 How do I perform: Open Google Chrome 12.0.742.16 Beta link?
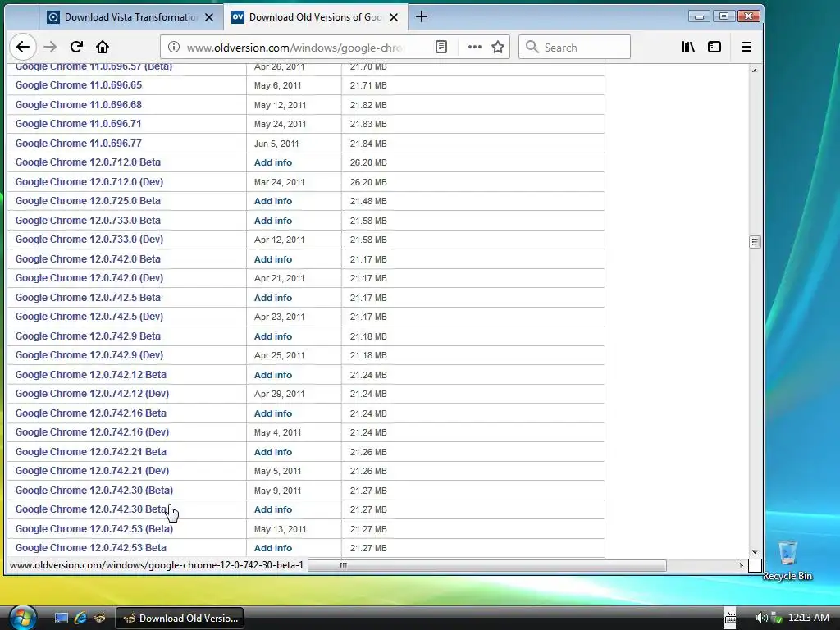(90, 413)
